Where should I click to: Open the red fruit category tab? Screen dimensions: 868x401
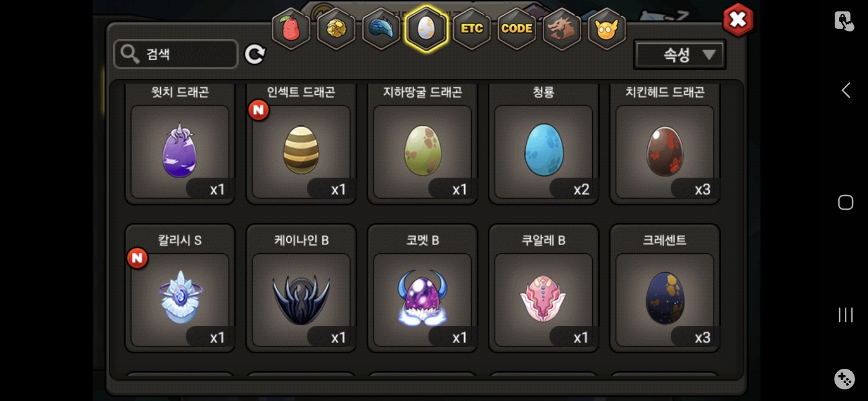pyautogui.click(x=291, y=29)
